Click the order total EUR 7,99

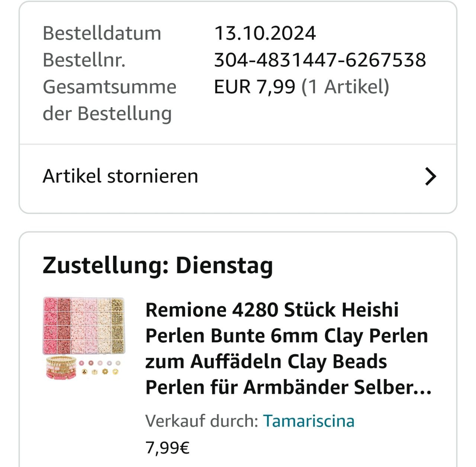pyautogui.click(x=254, y=87)
